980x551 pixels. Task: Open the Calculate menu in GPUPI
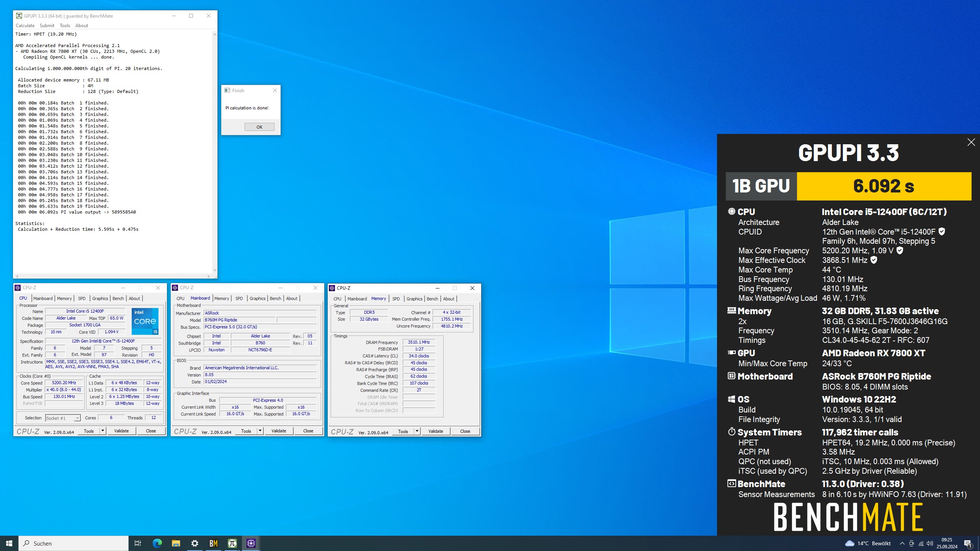click(25, 26)
